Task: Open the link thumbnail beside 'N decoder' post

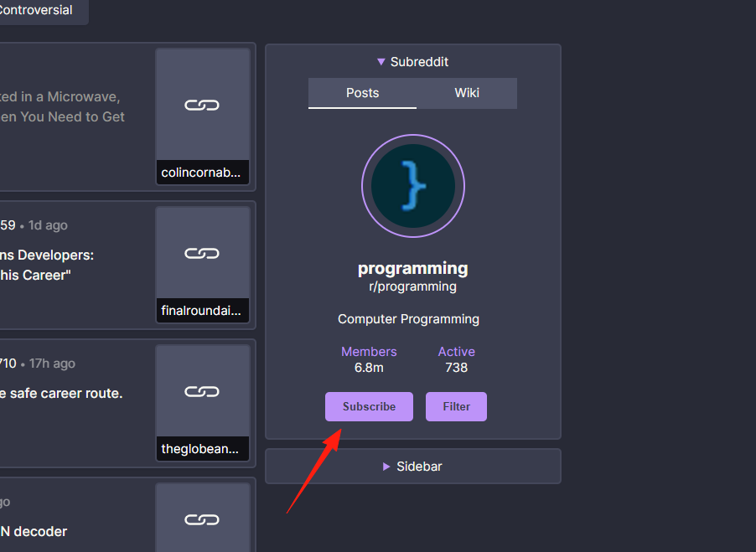Action: (x=203, y=518)
